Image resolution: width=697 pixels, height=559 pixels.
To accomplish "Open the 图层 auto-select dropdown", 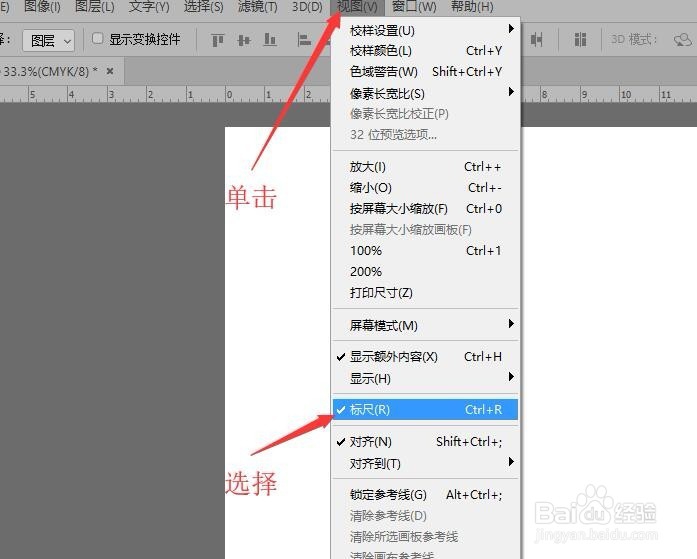I will (x=49, y=41).
